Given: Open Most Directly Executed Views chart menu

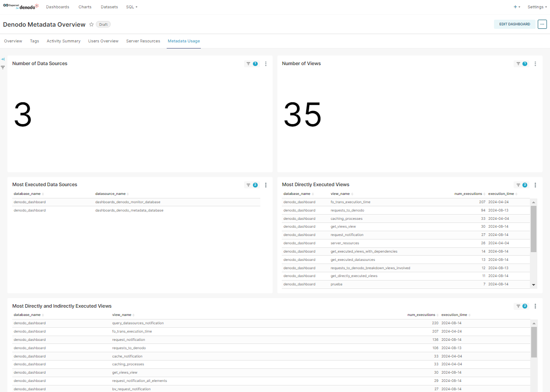Looking at the screenshot, I should click(x=535, y=185).
